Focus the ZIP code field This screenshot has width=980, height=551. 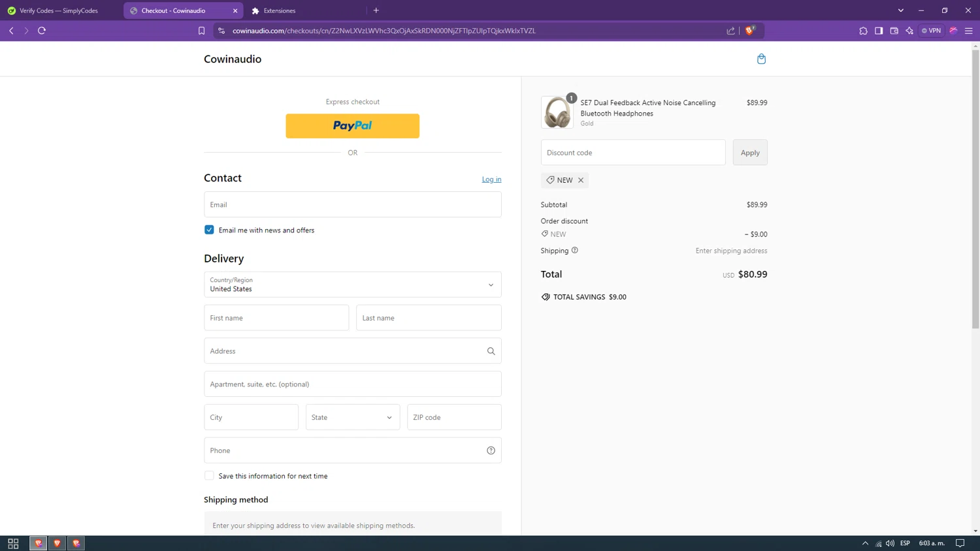(454, 417)
